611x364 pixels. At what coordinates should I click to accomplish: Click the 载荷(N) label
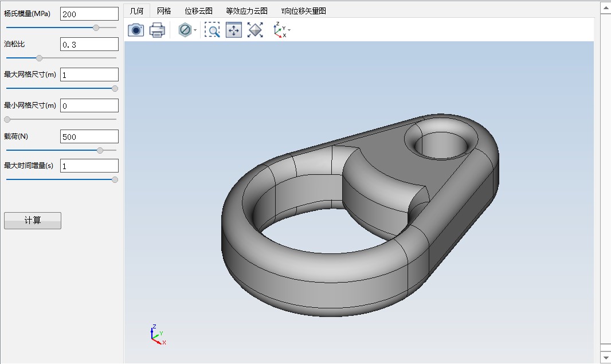pos(16,136)
